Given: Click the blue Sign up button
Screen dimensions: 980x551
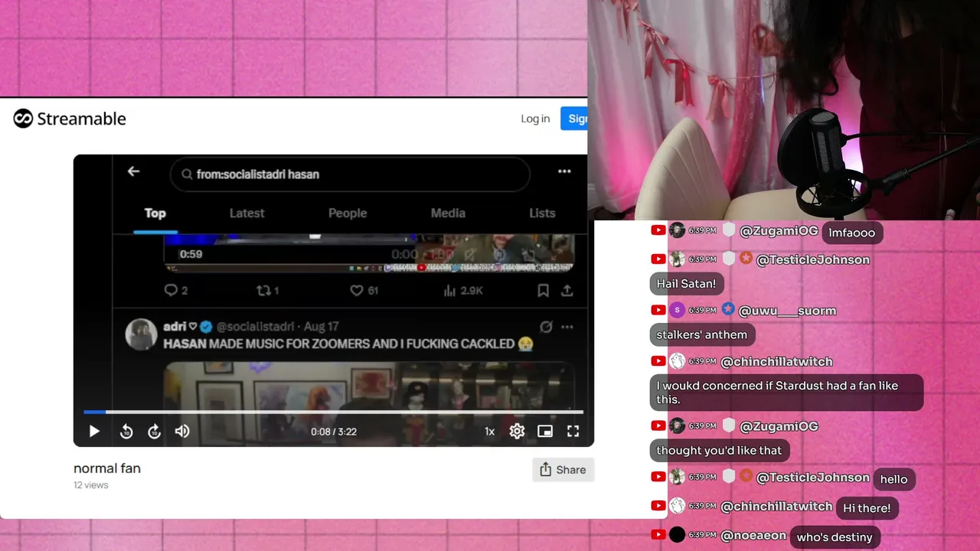Looking at the screenshot, I should tap(574, 119).
